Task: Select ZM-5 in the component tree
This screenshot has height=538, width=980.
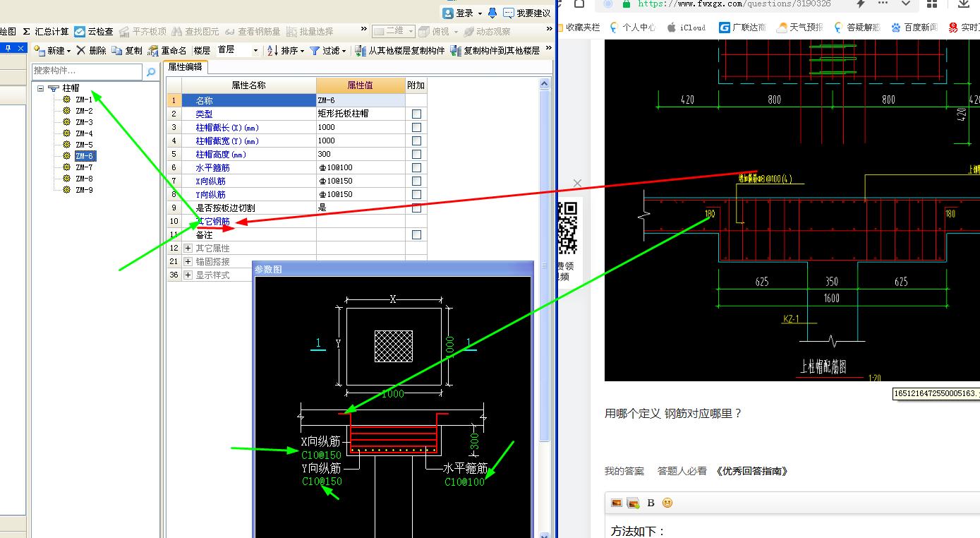Action: [84, 145]
